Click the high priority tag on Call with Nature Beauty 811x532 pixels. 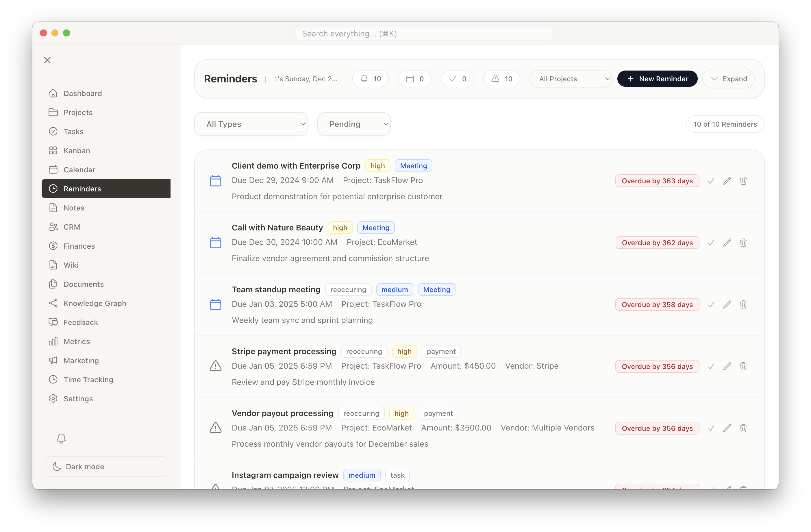coord(340,228)
